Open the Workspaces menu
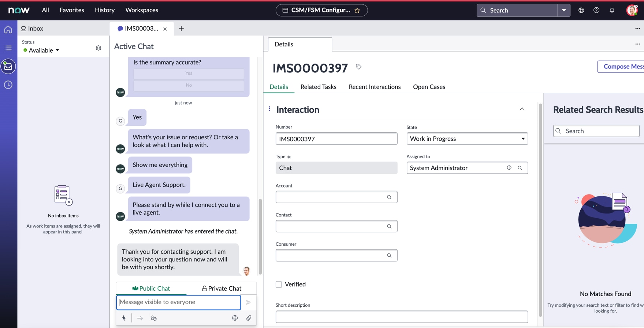This screenshot has width=644, height=328. [142, 10]
